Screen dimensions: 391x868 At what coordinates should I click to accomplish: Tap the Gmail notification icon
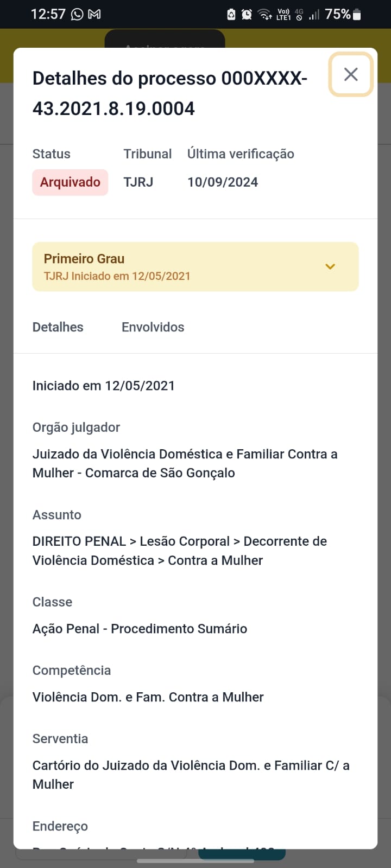pyautogui.click(x=94, y=14)
